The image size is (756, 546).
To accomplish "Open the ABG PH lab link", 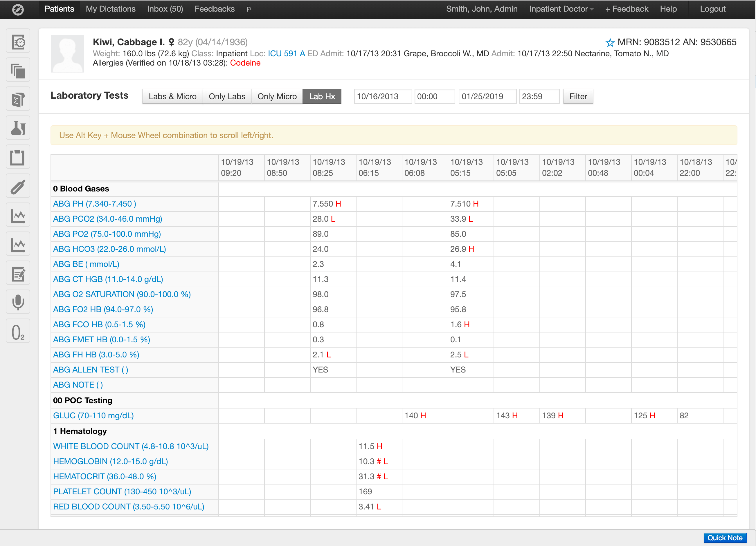I will coord(94,204).
